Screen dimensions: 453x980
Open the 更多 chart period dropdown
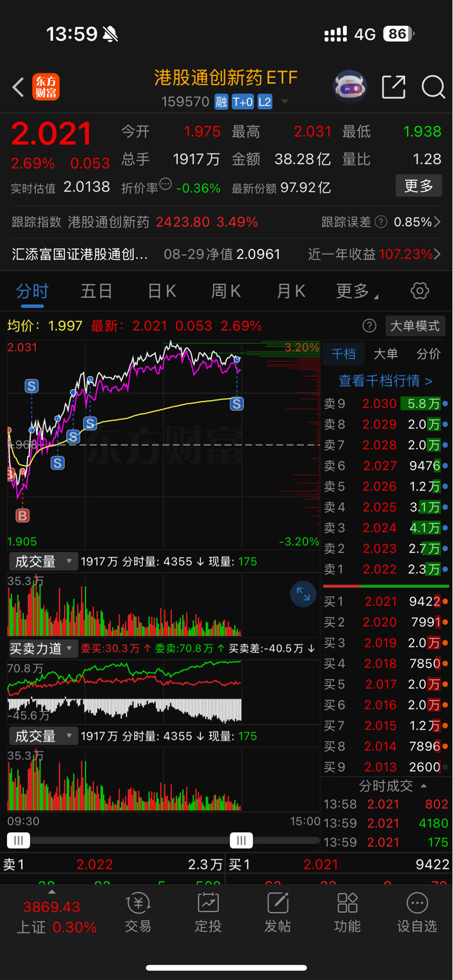pyautogui.click(x=357, y=291)
